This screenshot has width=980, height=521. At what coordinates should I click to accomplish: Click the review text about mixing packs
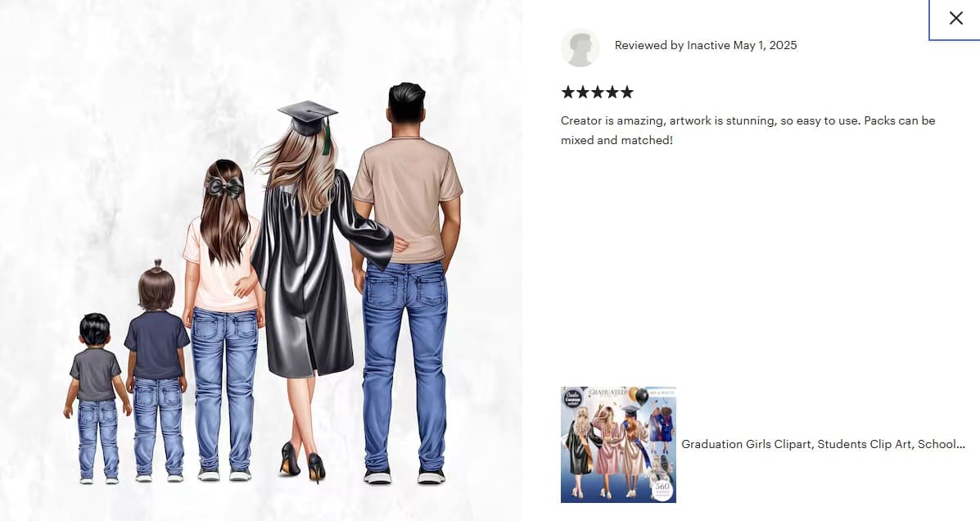747,130
